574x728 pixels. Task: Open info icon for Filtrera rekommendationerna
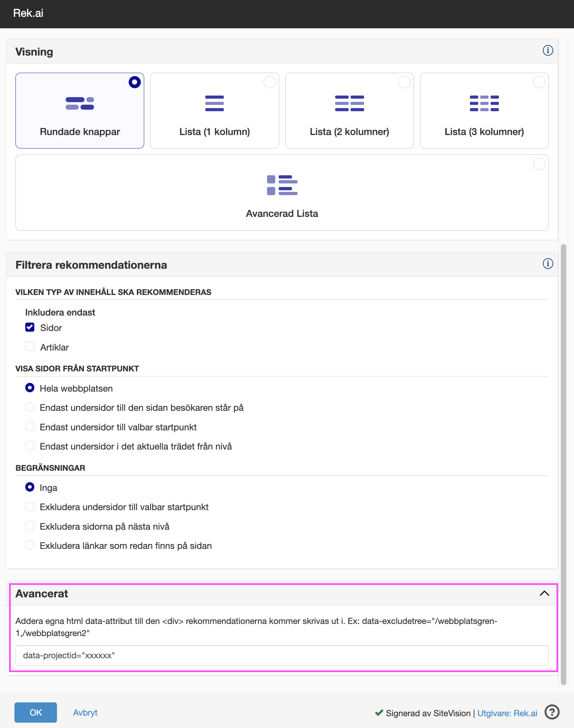pyautogui.click(x=548, y=264)
